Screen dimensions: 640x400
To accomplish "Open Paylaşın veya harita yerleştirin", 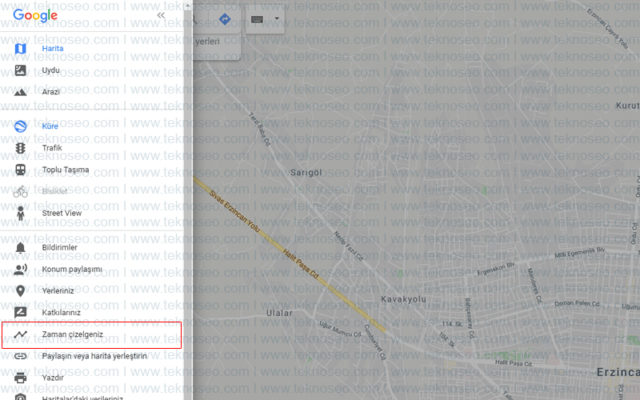I will point(94,356).
